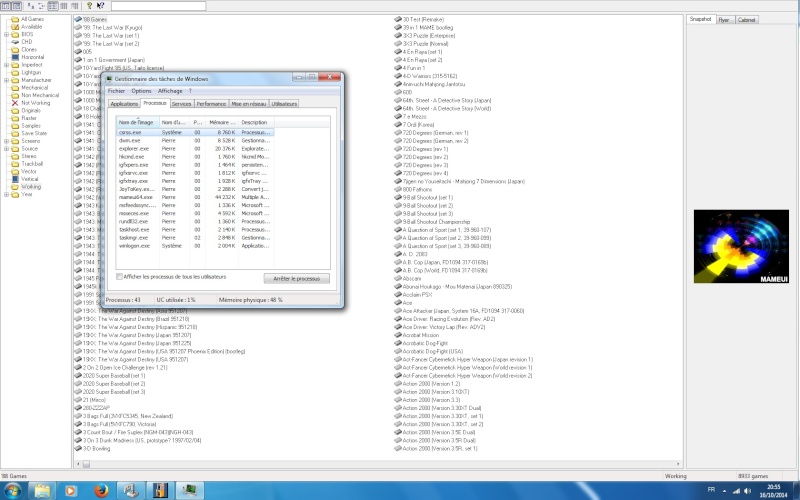Select the Working folder
The height and width of the screenshot is (500, 800).
[26, 187]
